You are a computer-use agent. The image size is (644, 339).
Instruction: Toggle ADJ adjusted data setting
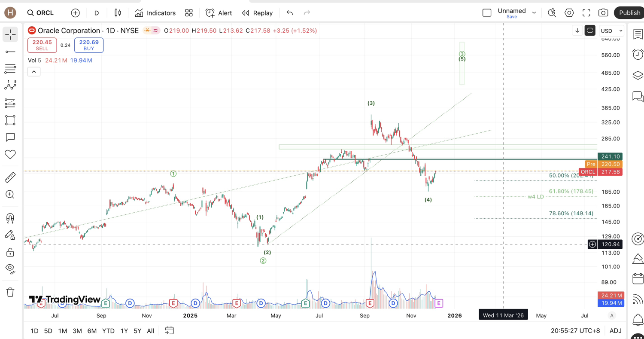(x=615, y=331)
